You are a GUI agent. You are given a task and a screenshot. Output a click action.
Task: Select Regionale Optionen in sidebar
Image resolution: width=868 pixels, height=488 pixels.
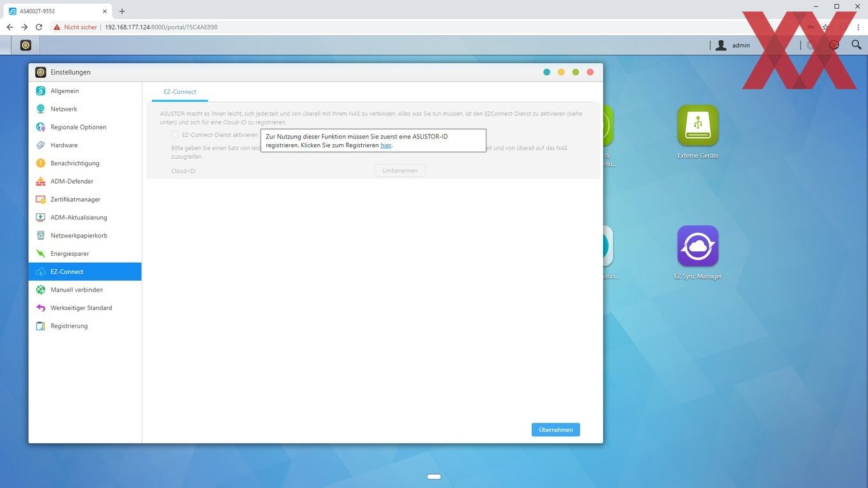pyautogui.click(x=85, y=127)
